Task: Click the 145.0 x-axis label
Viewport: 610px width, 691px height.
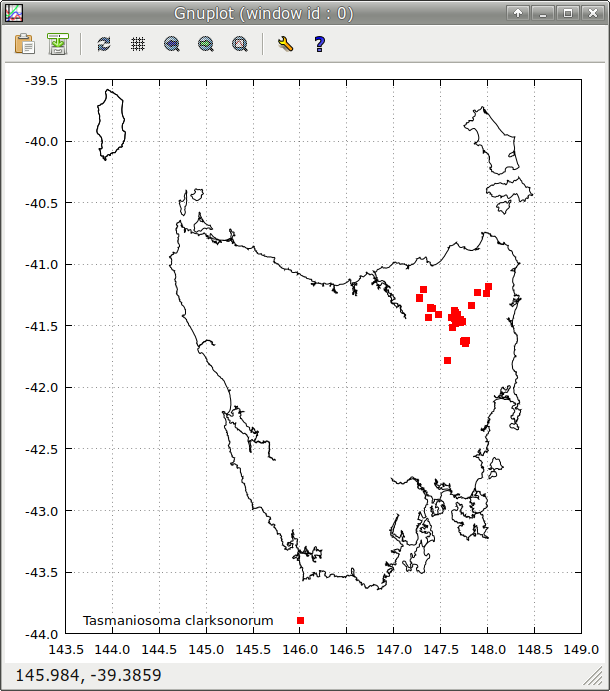Action: (x=206, y=650)
